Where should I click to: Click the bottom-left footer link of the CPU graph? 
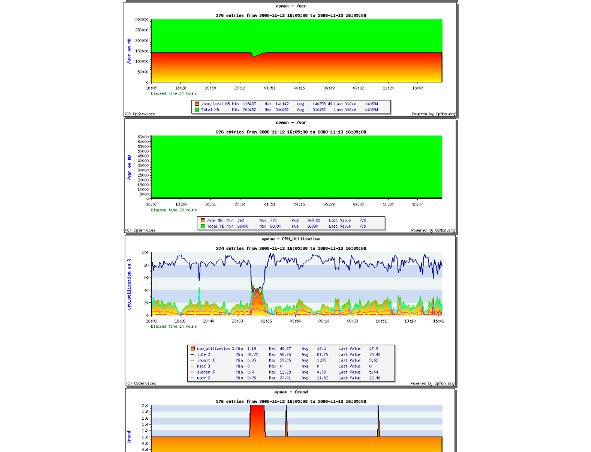pyautogui.click(x=140, y=383)
